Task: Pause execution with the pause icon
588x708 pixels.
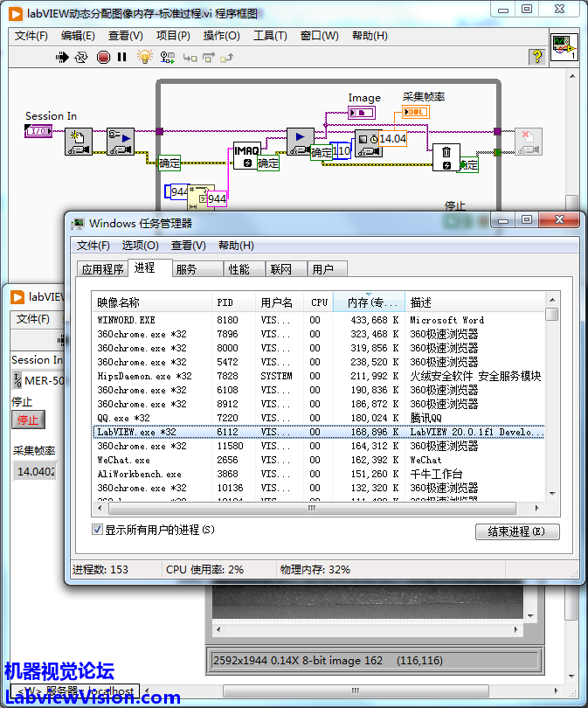Action: click(121, 57)
